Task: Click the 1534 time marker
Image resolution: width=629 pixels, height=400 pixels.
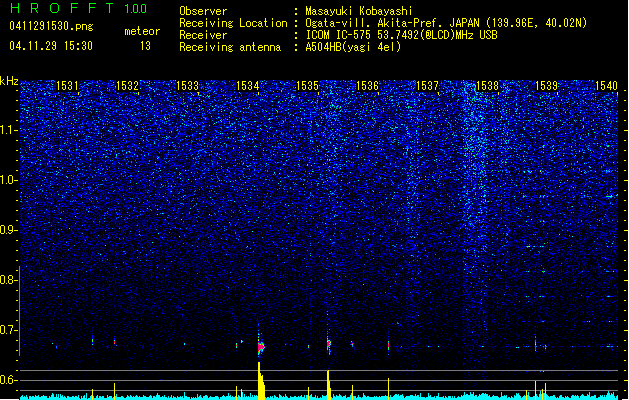Action: click(x=248, y=85)
